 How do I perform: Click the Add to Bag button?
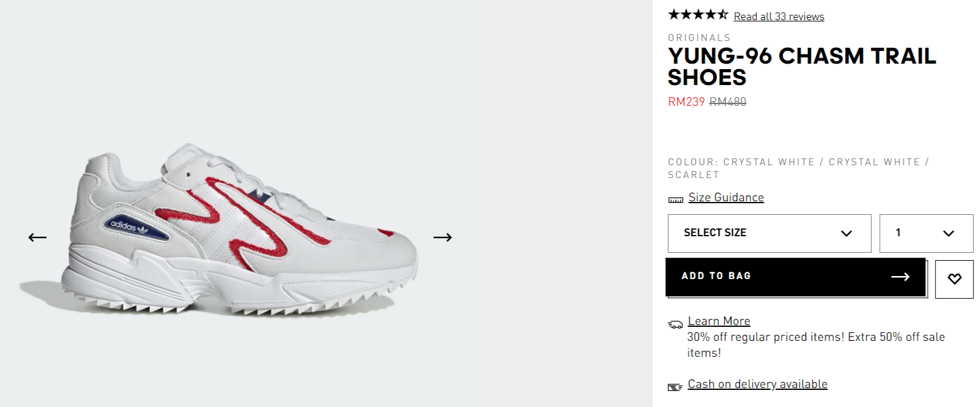(795, 277)
